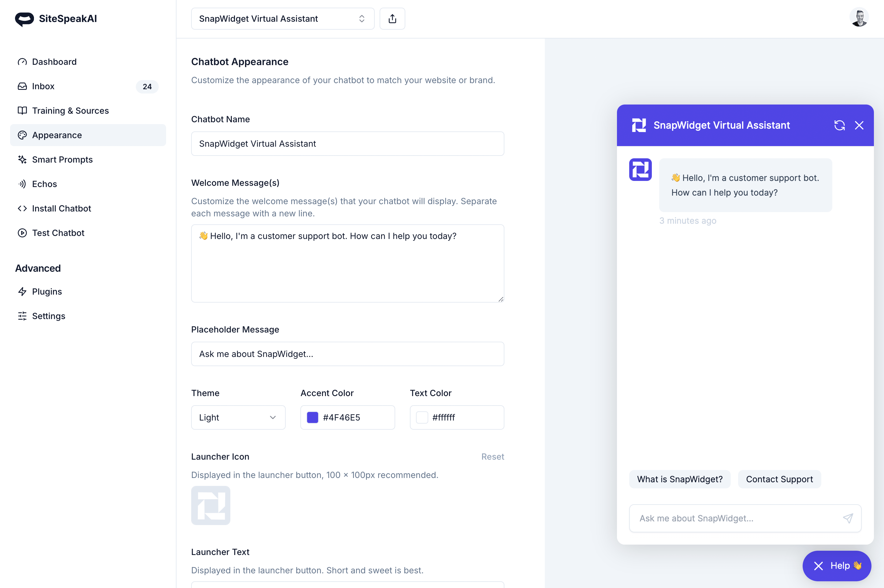Open user profile avatar menu
The width and height of the screenshot is (884, 588).
point(859,18)
